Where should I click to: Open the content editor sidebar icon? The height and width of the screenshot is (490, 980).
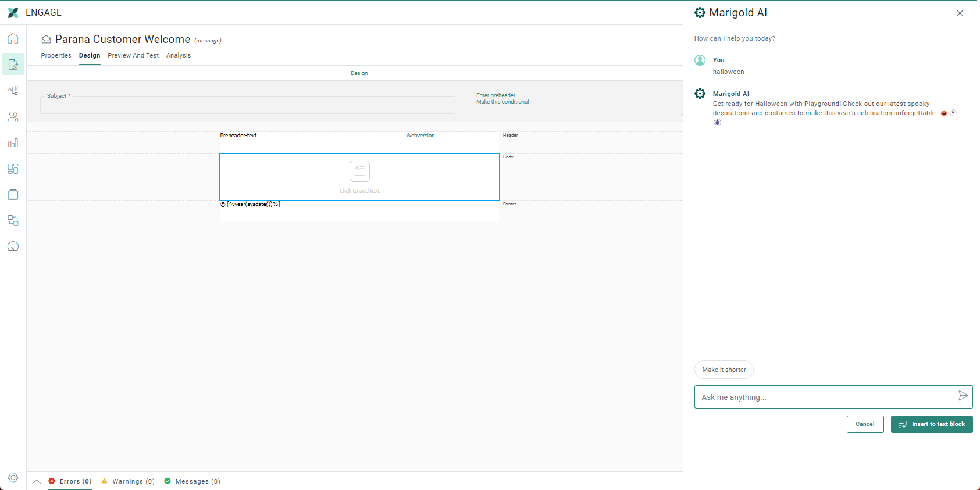coord(13,65)
